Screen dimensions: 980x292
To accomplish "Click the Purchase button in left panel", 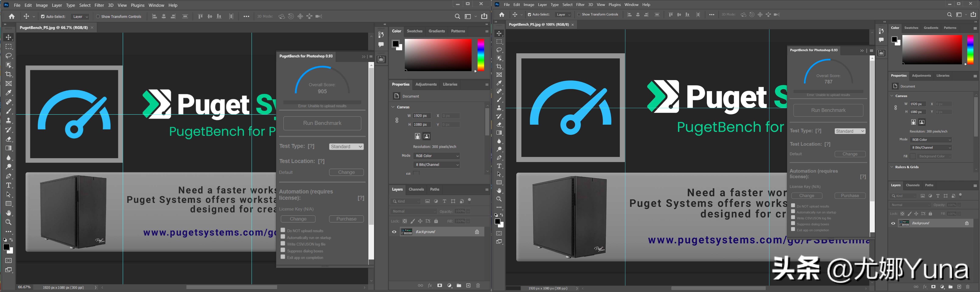I will (x=346, y=219).
